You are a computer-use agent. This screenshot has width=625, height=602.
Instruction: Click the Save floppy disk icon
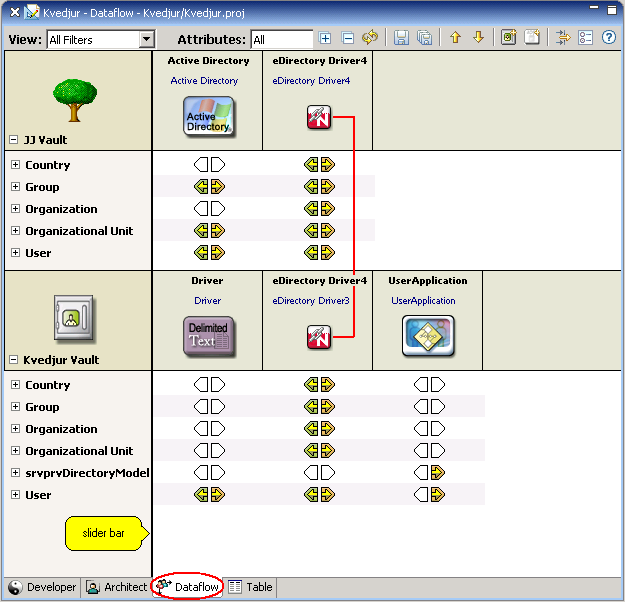pos(401,38)
